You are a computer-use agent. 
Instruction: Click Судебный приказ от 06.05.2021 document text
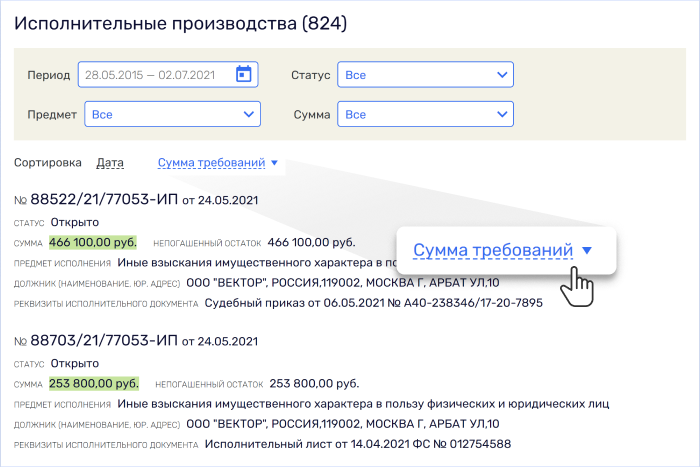tap(374, 303)
